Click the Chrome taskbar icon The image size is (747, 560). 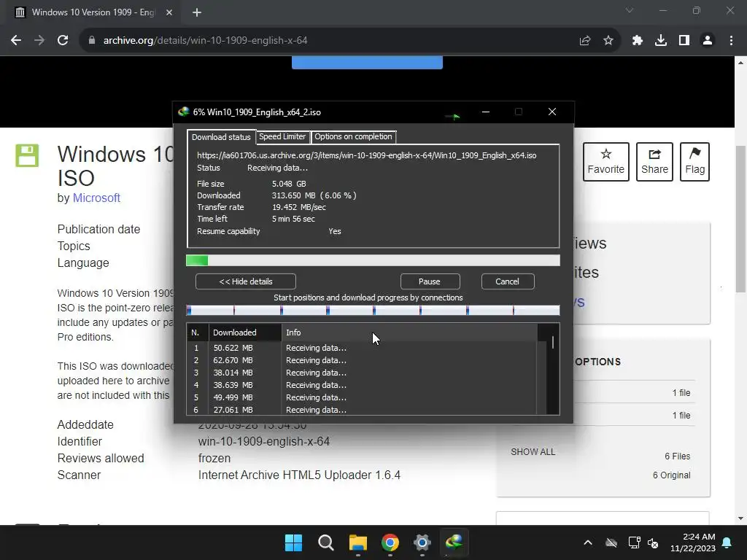tap(390, 542)
